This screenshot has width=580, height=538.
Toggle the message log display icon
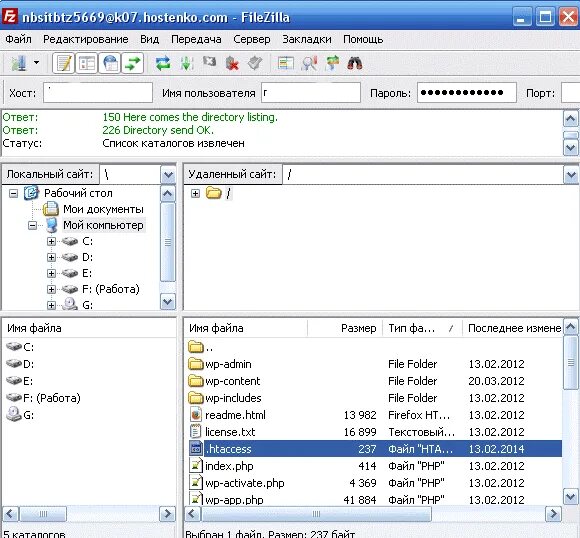coord(64,63)
